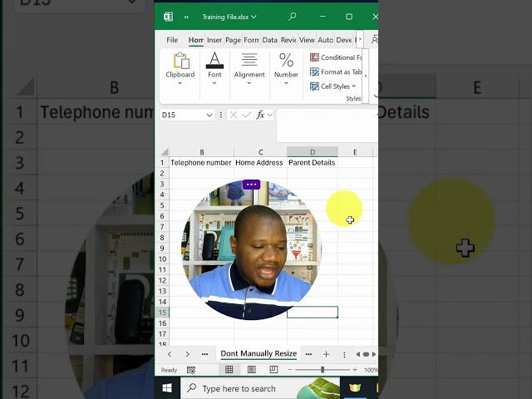Open the Review ribbon tab
The image size is (532, 399).
(x=288, y=40)
